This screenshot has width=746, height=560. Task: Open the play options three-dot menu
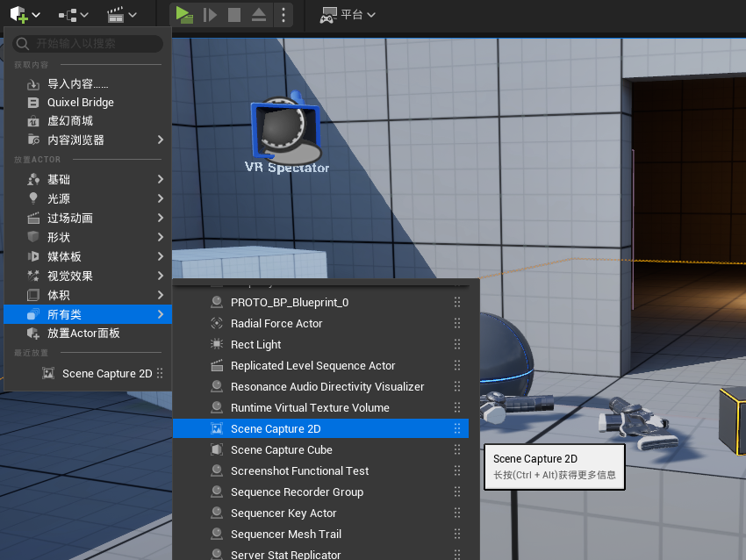click(x=283, y=15)
